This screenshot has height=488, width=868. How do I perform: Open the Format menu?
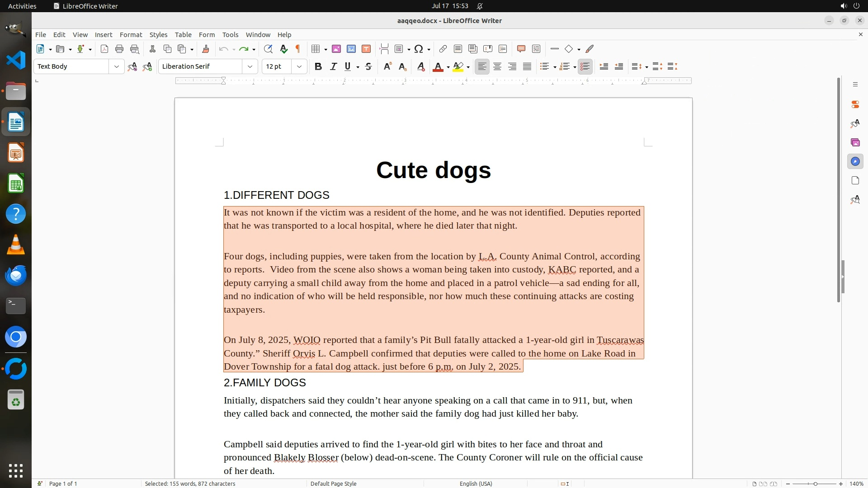point(131,35)
